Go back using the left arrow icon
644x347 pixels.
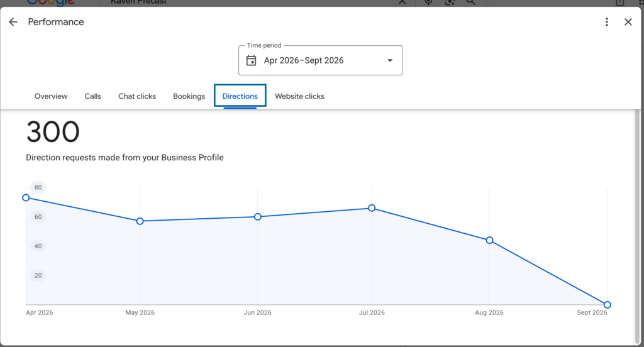[x=13, y=22]
